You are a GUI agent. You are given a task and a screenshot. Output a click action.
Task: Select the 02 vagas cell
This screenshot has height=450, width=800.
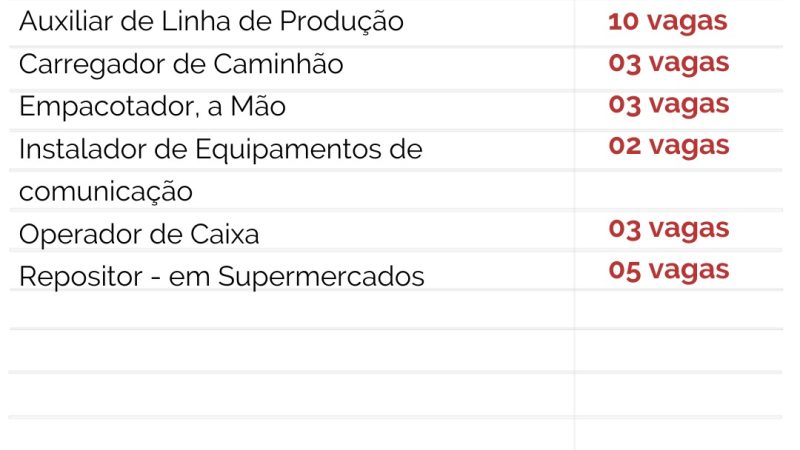(x=669, y=146)
